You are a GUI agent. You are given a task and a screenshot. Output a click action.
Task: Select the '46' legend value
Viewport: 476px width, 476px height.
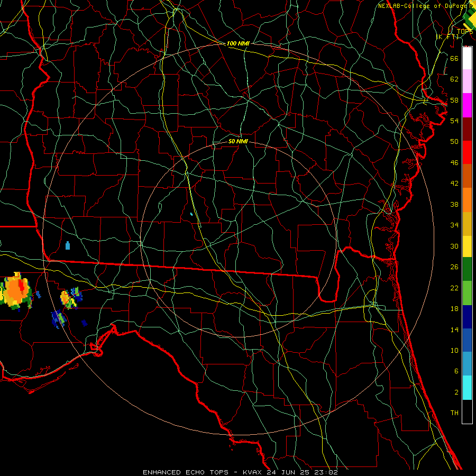tap(454, 163)
